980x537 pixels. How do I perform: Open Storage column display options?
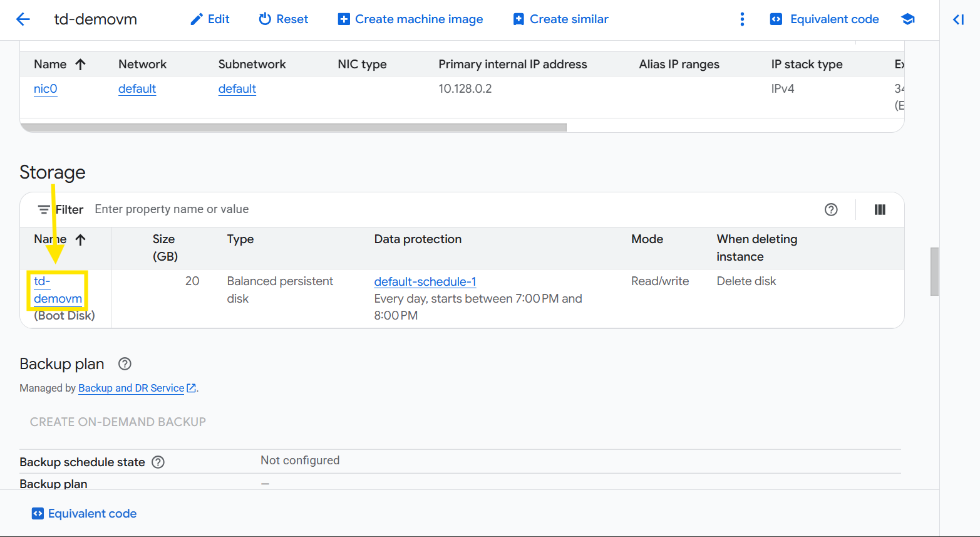click(880, 210)
